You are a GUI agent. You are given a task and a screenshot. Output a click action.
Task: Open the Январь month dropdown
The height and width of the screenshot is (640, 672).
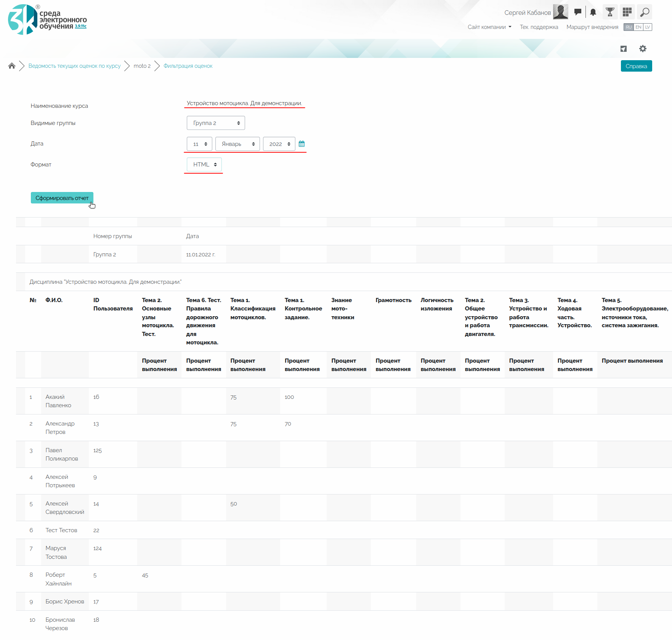[237, 144]
